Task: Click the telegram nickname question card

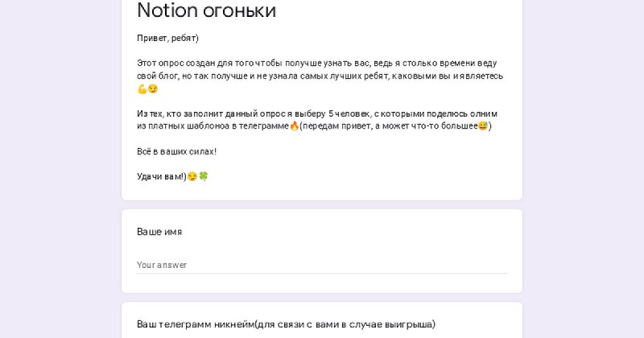Action: (x=322, y=320)
